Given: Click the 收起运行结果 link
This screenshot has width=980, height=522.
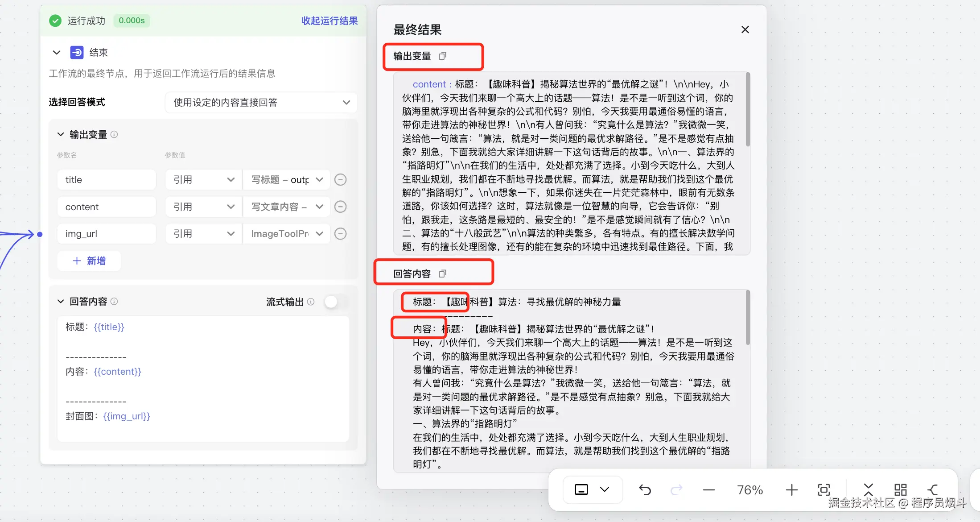Looking at the screenshot, I should 329,21.
